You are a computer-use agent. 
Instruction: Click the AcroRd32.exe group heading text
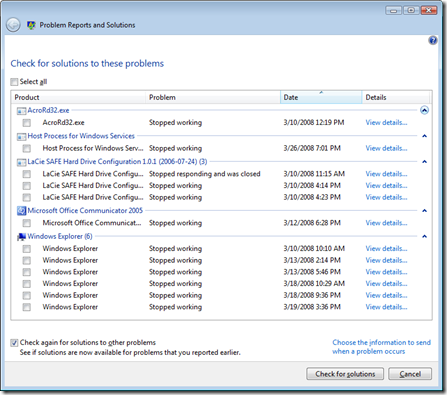pyautogui.click(x=48, y=110)
